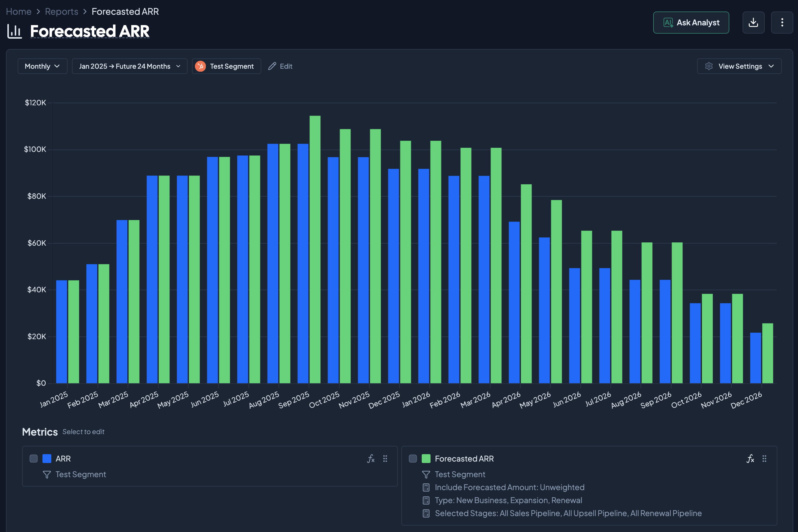Click the green Sep 2025 forecast bar
798x532 pixels.
coord(315,249)
